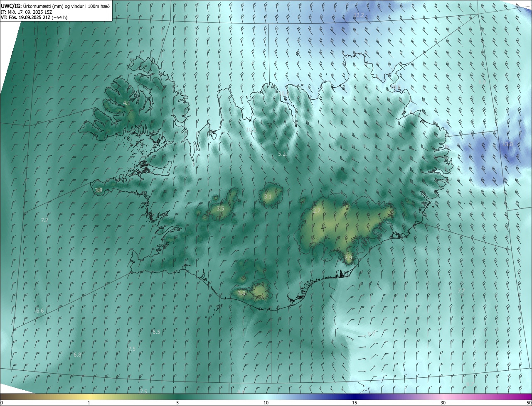Click the 'VT: Fös. 19.09.2025 21Z (+54 h)' line
This screenshot has height=406, width=532.
click(x=34, y=17)
